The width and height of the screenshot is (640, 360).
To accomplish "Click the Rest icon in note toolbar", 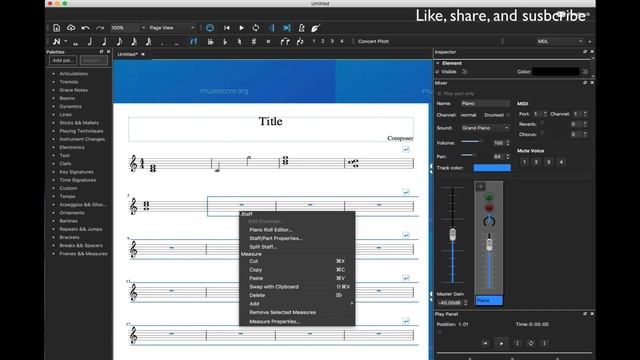I will pos(193,41).
